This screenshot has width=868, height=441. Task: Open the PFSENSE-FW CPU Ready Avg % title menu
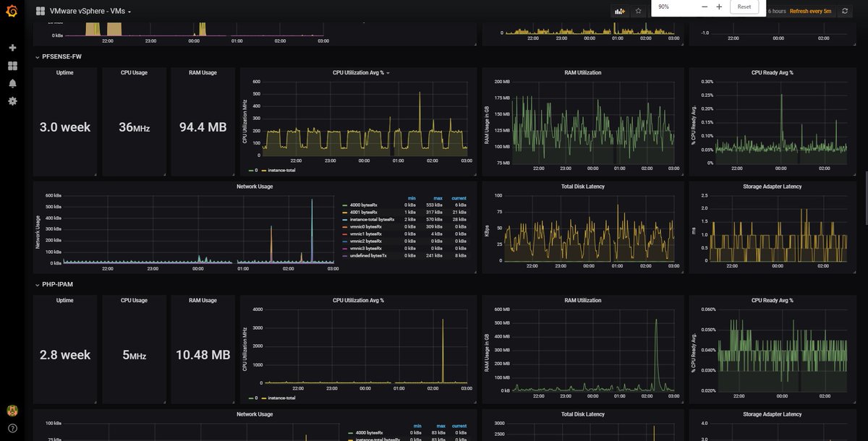click(772, 72)
